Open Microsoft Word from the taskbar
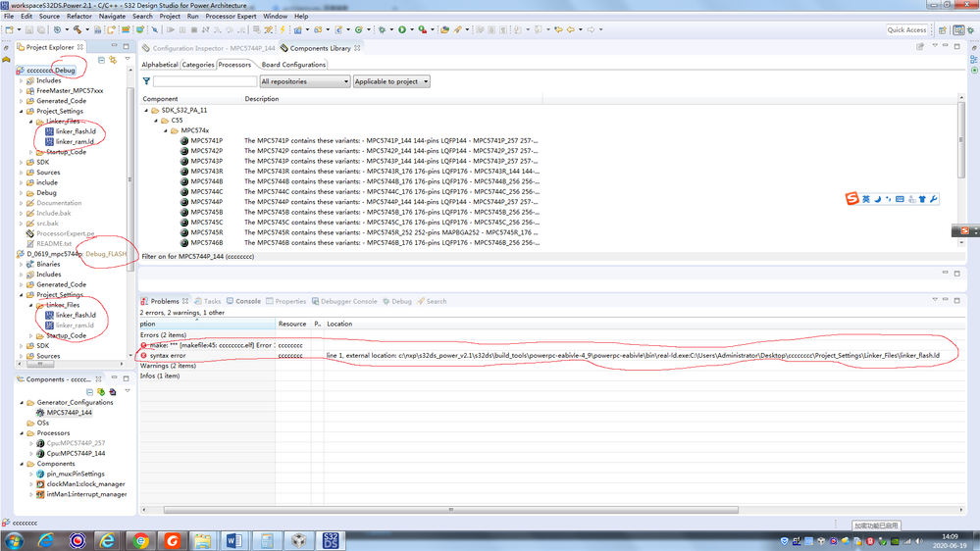980x551 pixels. 234,540
